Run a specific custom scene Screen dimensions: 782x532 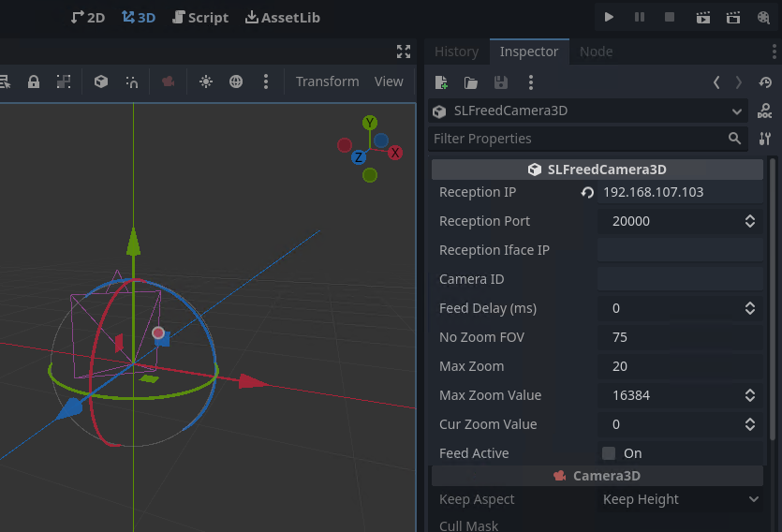point(733,18)
